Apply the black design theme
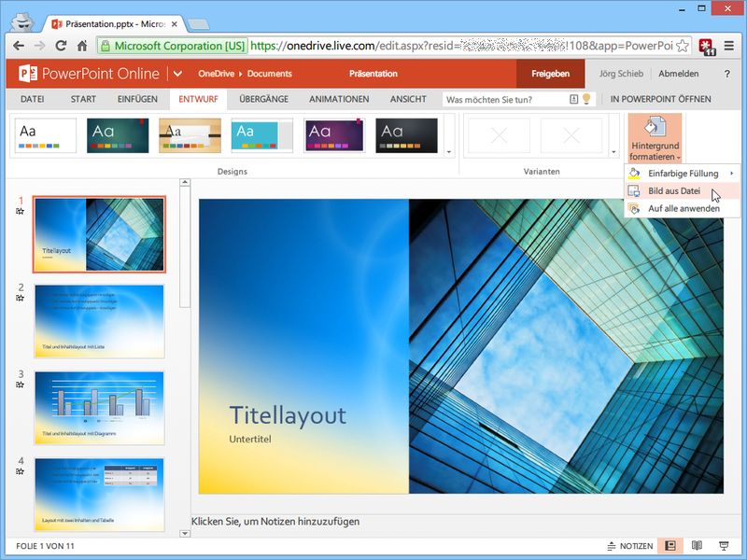 [x=406, y=135]
